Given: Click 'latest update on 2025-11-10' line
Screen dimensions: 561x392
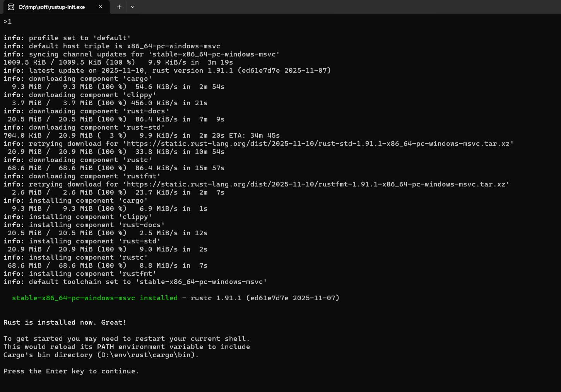Looking at the screenshot, I should tap(167, 70).
